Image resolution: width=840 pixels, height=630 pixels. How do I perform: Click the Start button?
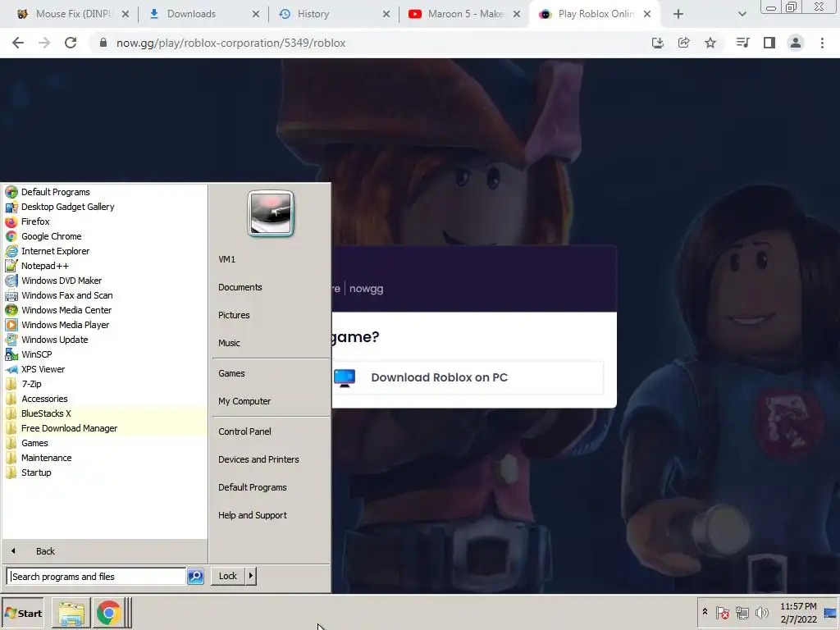[23, 614]
